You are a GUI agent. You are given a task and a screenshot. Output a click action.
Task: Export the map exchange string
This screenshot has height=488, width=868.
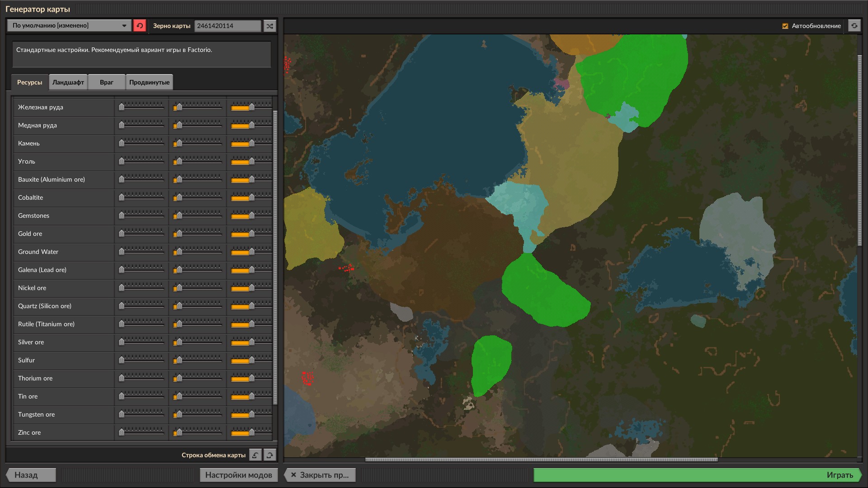click(270, 455)
